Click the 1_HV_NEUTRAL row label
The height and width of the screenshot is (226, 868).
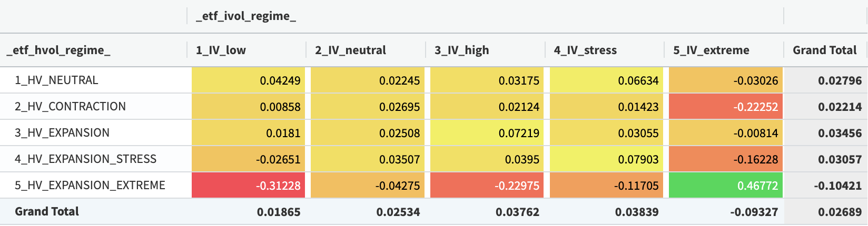56,80
